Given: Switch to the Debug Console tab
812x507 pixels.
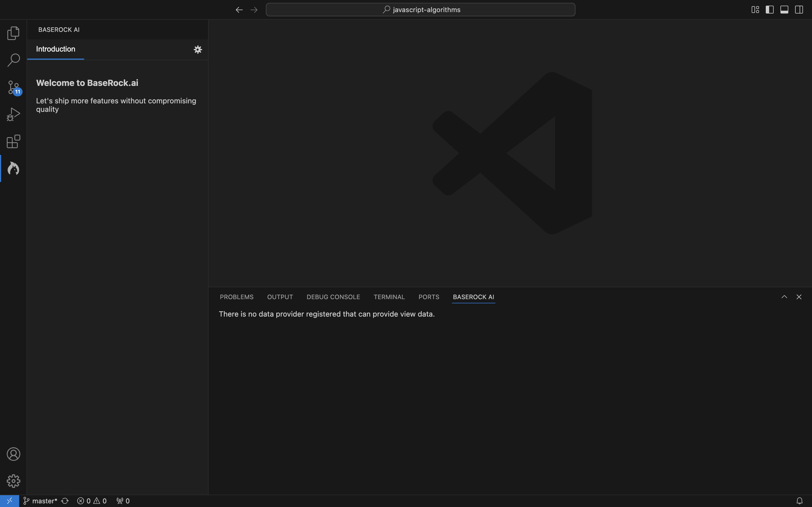Looking at the screenshot, I should click(x=333, y=297).
